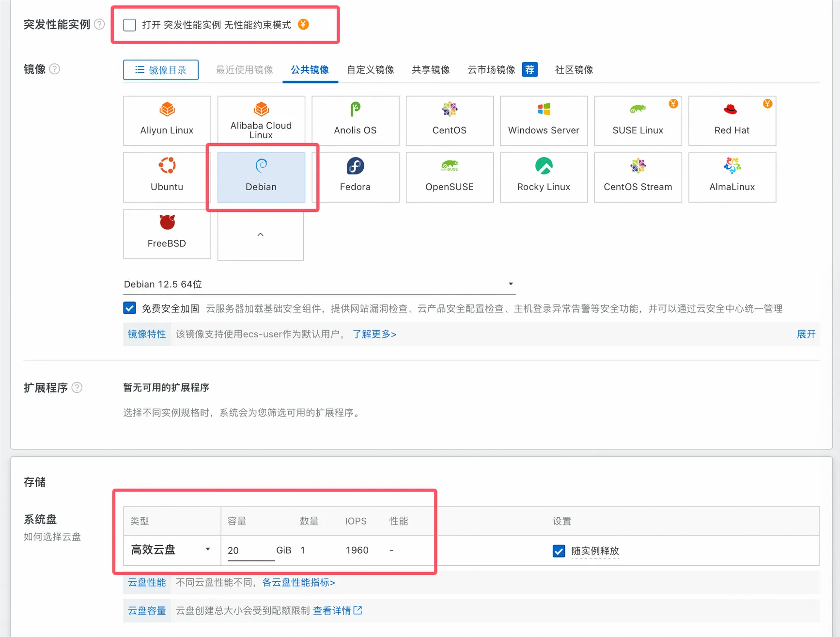Open the 各云盘性能指标> link
Image resolution: width=840 pixels, height=637 pixels.
pos(298,582)
